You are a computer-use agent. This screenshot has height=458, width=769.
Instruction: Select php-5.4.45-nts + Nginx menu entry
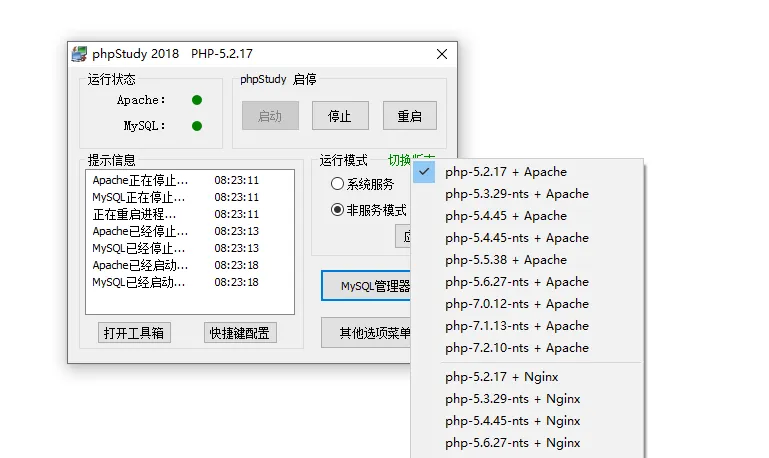click(527, 421)
